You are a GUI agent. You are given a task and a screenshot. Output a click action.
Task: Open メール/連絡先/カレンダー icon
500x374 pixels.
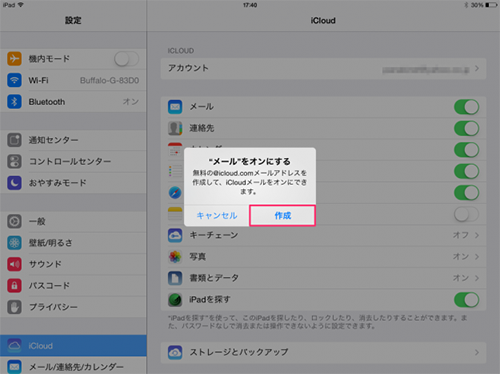pos(14,367)
